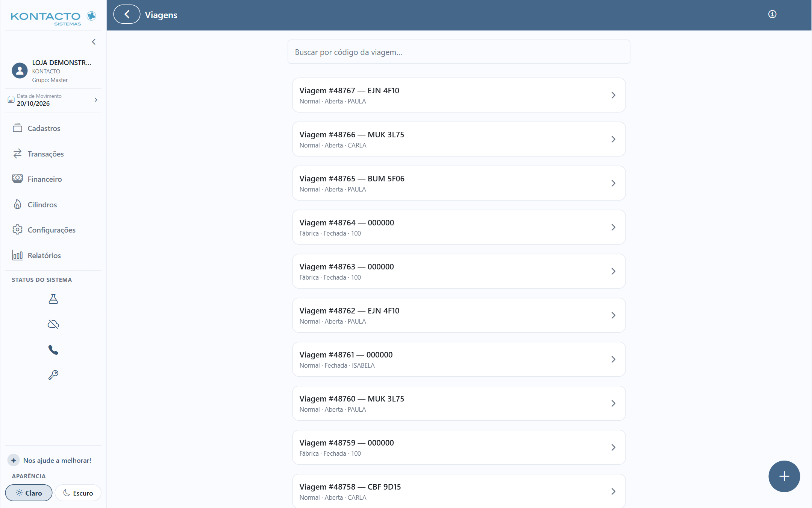Click the Cadastros folder icon
812x508 pixels.
pos(17,128)
